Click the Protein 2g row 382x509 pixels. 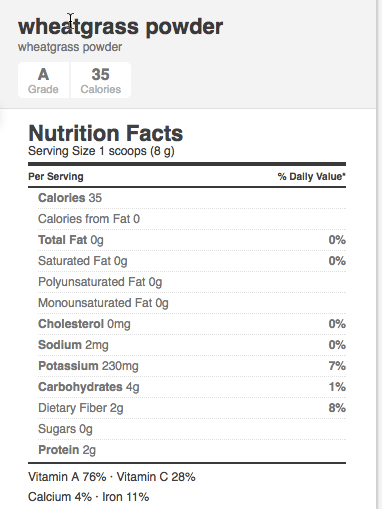tap(192, 450)
